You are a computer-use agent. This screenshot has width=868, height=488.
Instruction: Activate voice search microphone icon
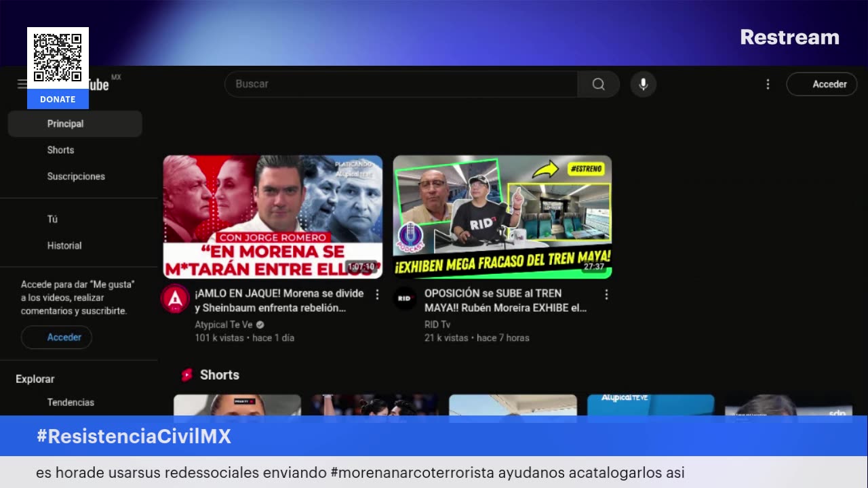pos(644,84)
